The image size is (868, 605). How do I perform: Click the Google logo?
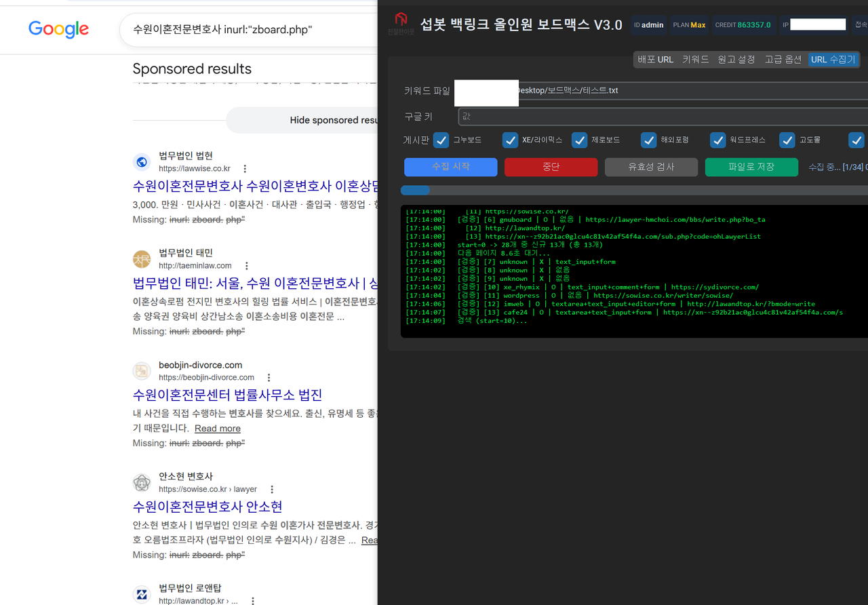[x=58, y=29]
